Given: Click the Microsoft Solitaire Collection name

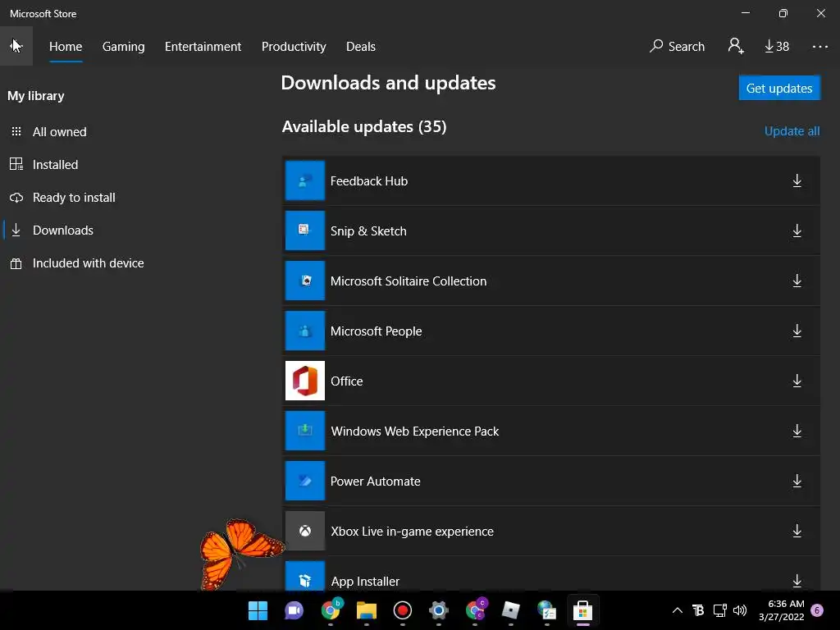Looking at the screenshot, I should [409, 281].
